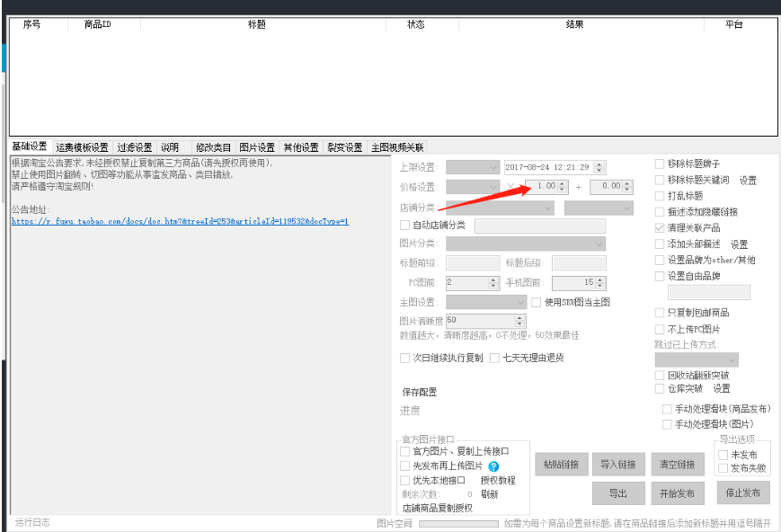Check 手动处理滑块(图片) option
The width and height of the screenshot is (781, 532).
point(667,424)
